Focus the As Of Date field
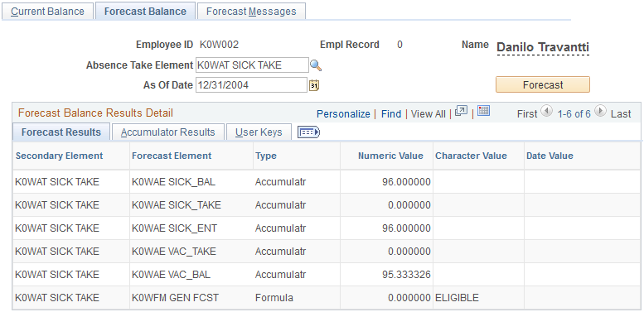The height and width of the screenshot is (312, 644). point(251,85)
